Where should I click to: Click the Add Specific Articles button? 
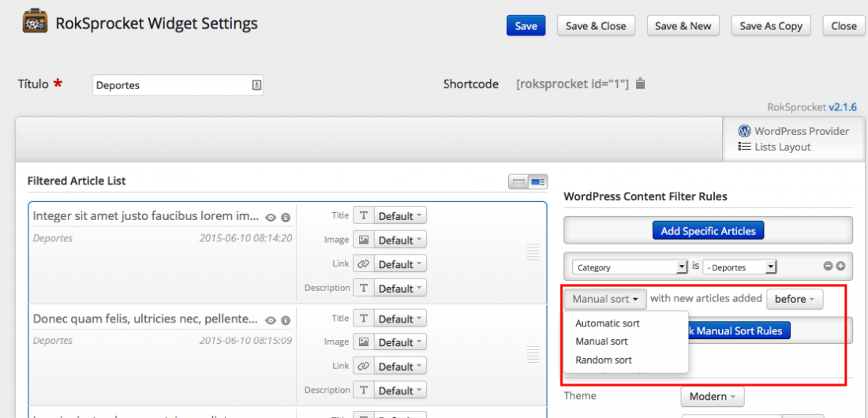click(708, 231)
